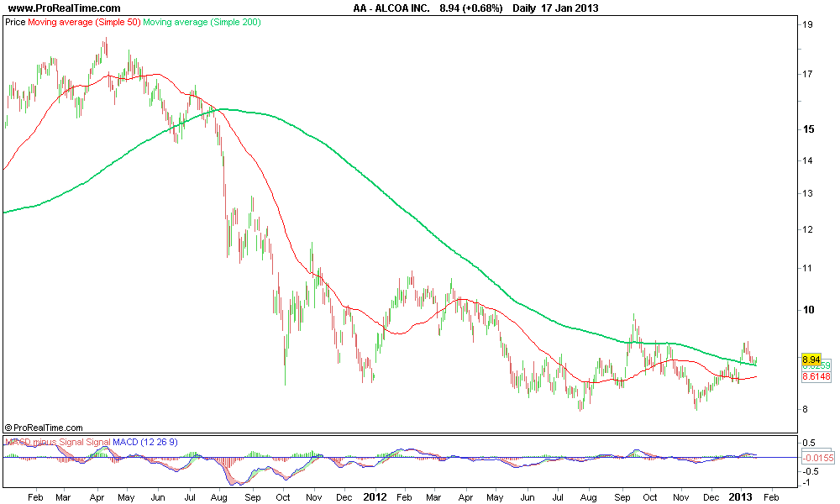Click the 19 price axis label

pyautogui.click(x=808, y=24)
